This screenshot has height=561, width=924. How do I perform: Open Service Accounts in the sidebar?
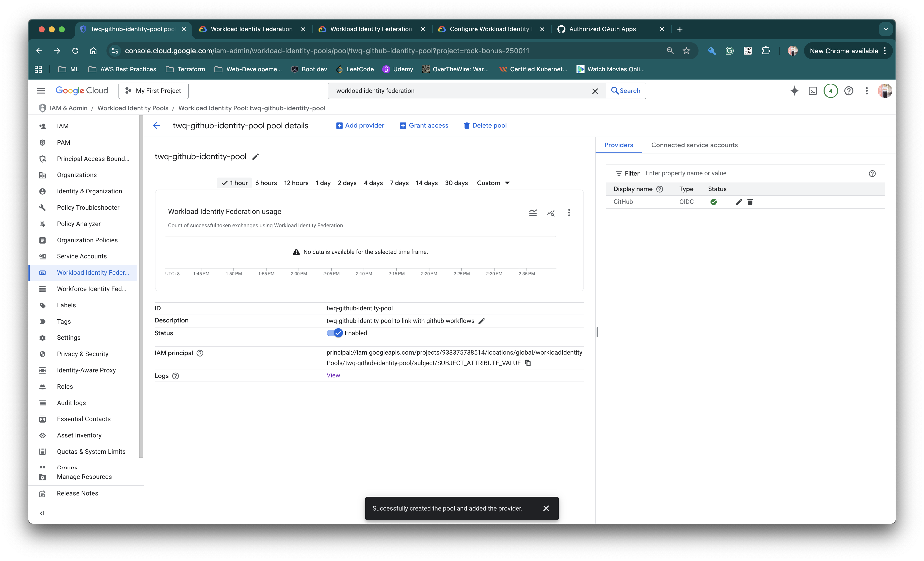coord(82,256)
